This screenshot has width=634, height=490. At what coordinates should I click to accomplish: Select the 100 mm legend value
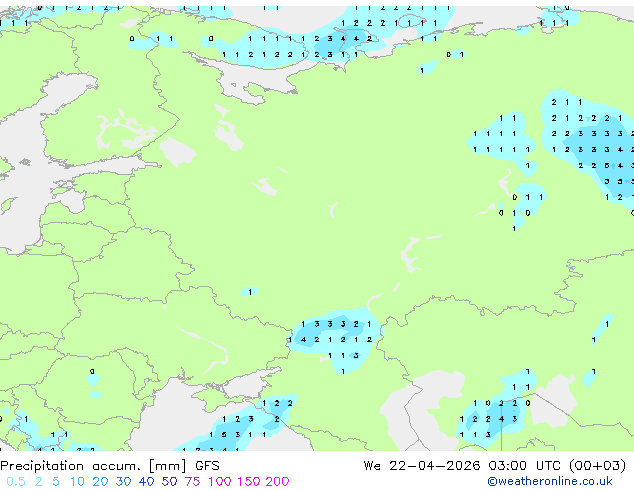pos(220,482)
